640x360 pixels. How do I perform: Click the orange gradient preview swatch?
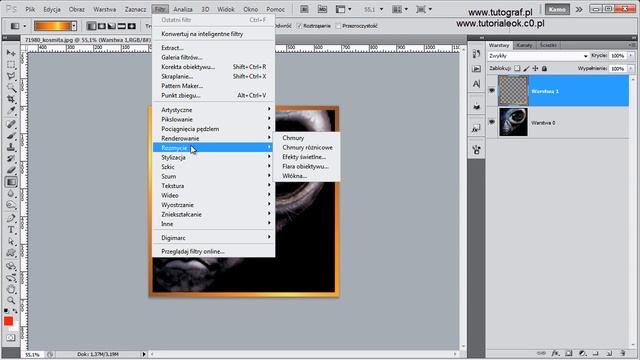52,26
